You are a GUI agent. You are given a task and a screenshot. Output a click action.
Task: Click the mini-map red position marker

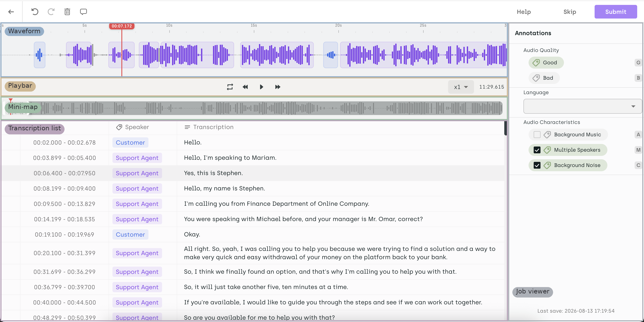10,101
